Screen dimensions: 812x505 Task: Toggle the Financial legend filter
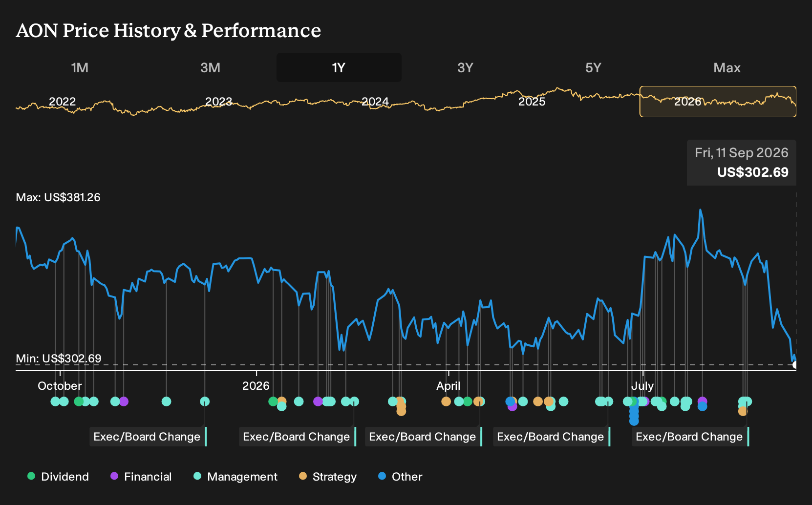pyautogui.click(x=141, y=477)
